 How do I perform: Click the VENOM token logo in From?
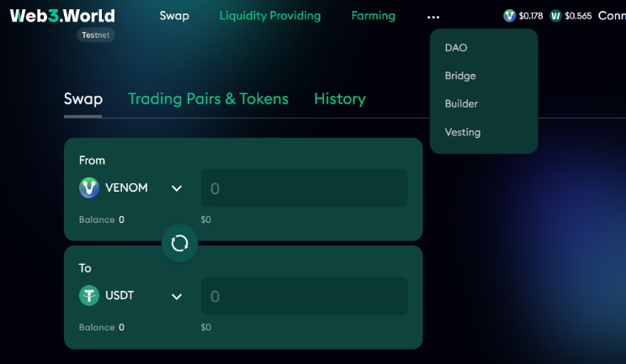pos(89,187)
